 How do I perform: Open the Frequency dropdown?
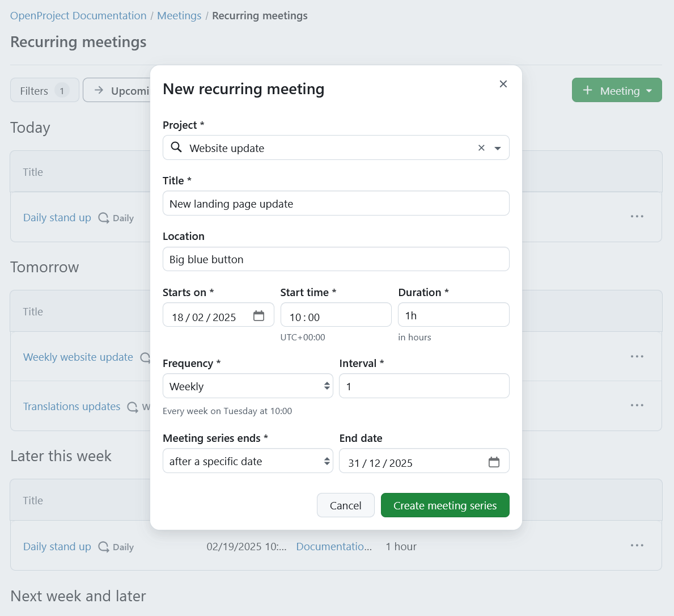[248, 386]
